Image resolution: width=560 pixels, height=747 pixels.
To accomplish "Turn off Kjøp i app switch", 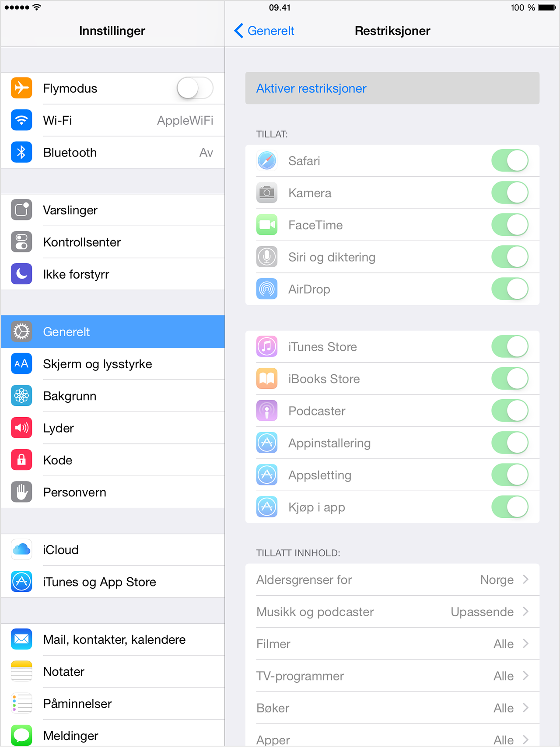I will coord(510,507).
